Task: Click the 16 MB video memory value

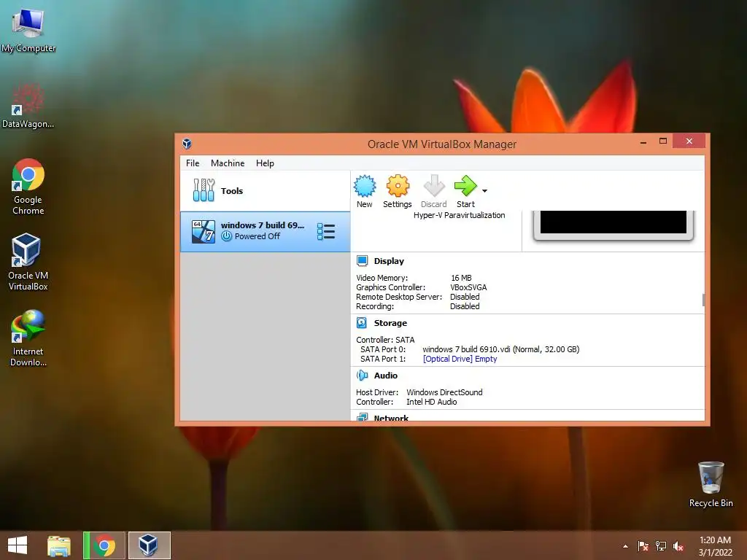Action: click(x=461, y=278)
